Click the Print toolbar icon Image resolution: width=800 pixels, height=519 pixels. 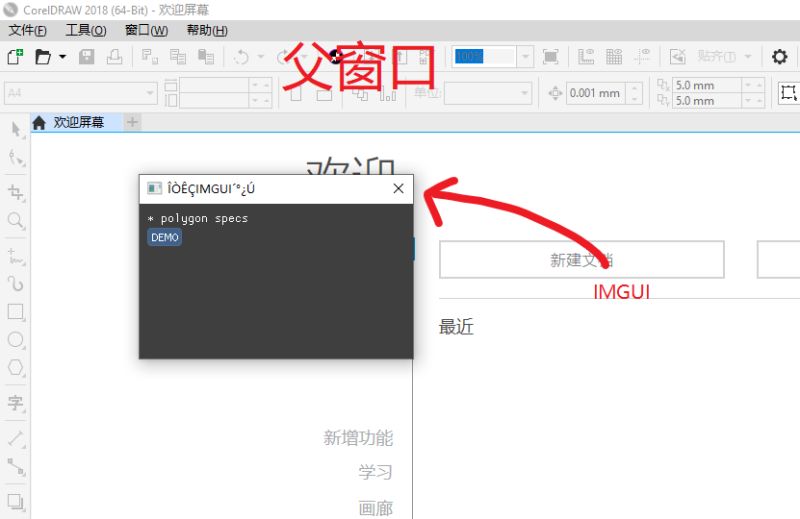tap(114, 57)
